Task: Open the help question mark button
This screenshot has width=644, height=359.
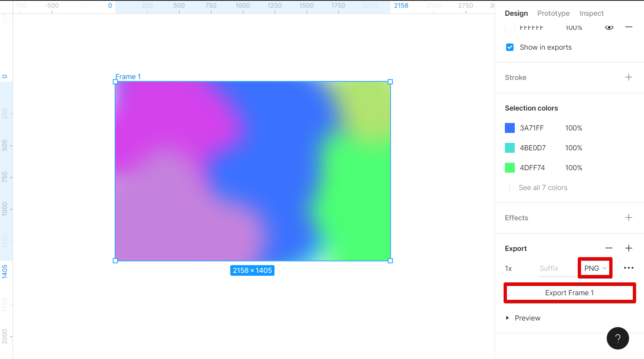Action: tap(617, 338)
